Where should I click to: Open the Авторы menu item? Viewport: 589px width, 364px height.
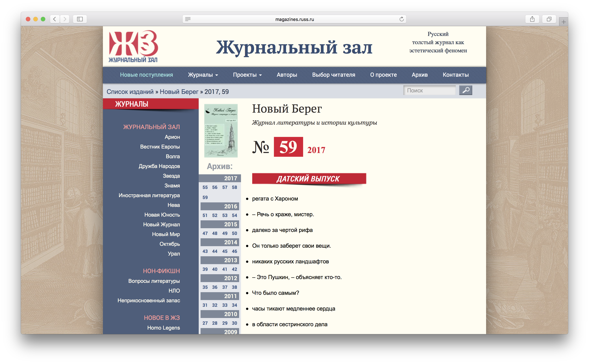287,75
